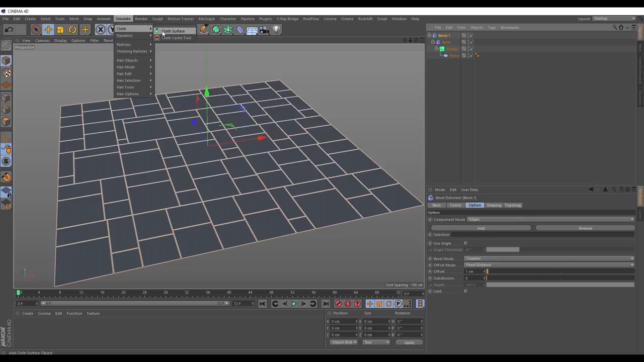Click the timeline playhead at frame 0
The height and width of the screenshot is (362, 644).
(19, 293)
